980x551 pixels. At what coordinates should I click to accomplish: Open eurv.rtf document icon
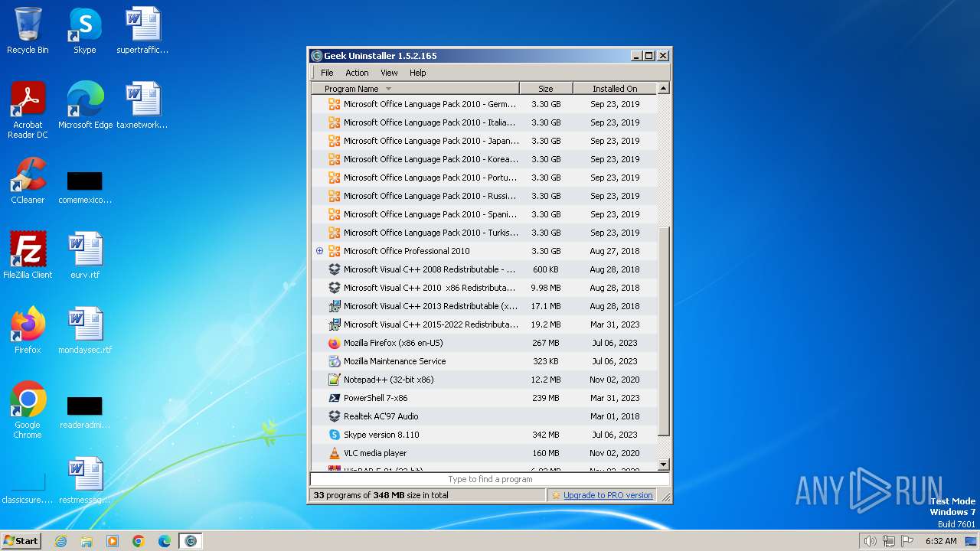[x=85, y=256]
